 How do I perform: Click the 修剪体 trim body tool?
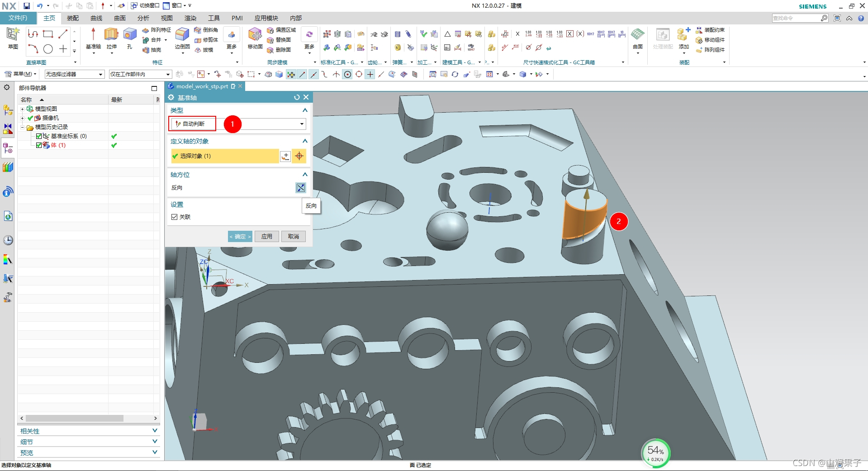pyautogui.click(x=206, y=40)
